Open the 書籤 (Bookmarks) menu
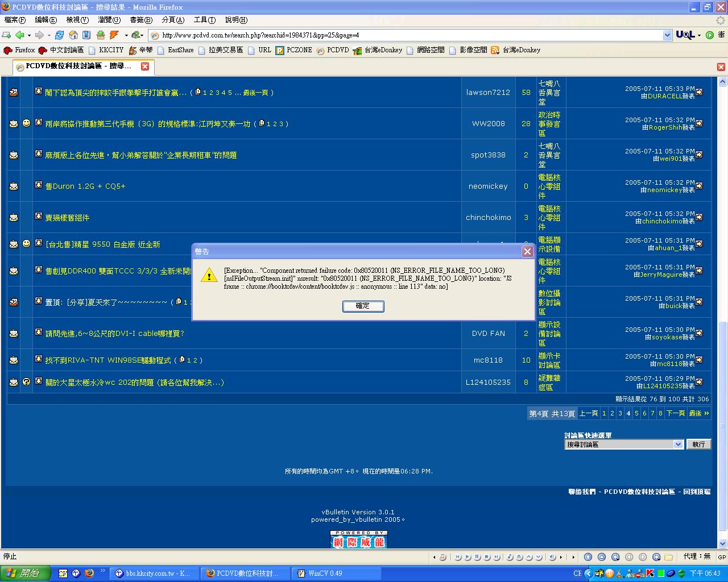This screenshot has height=582, width=728. point(141,20)
